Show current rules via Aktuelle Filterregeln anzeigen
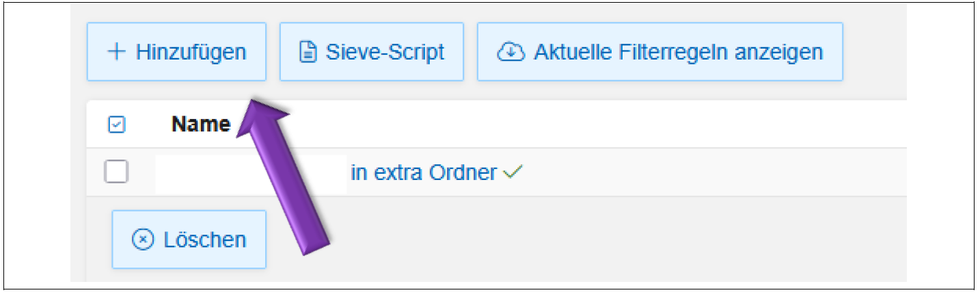Screen dimensions: 980x297 point(659,52)
